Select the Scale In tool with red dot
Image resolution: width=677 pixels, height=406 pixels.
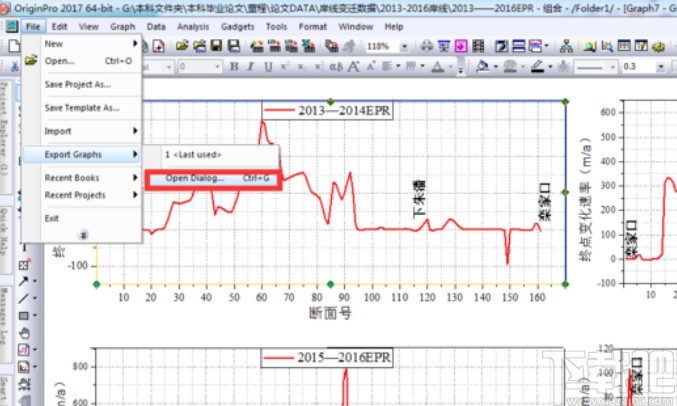[x=24, y=264]
